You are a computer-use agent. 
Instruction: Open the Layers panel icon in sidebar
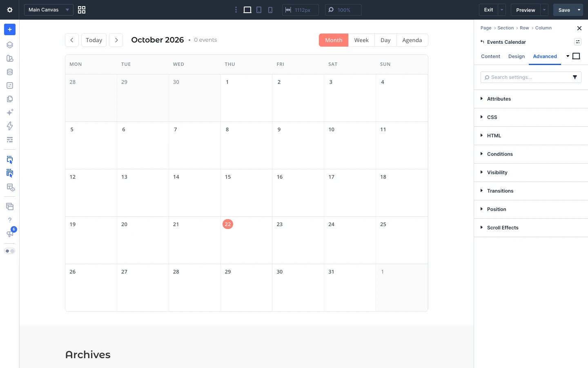click(x=10, y=45)
